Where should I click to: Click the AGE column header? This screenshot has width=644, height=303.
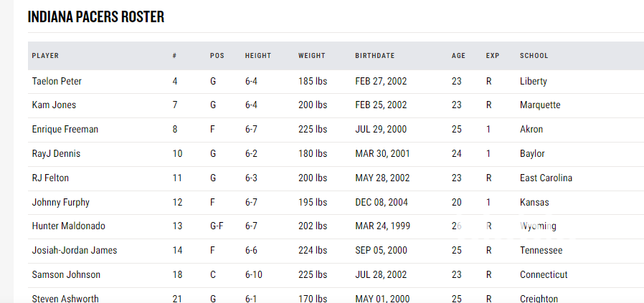(x=458, y=56)
